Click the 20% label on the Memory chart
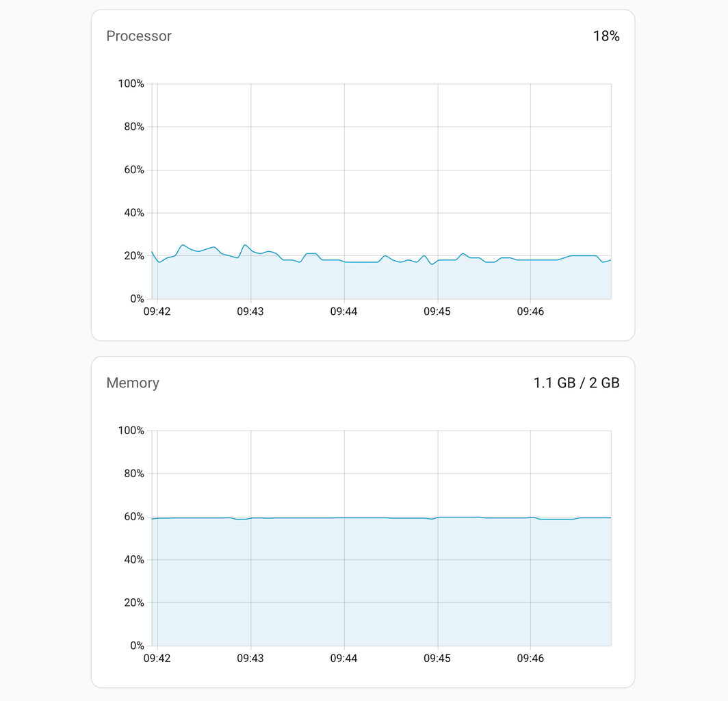 133,603
